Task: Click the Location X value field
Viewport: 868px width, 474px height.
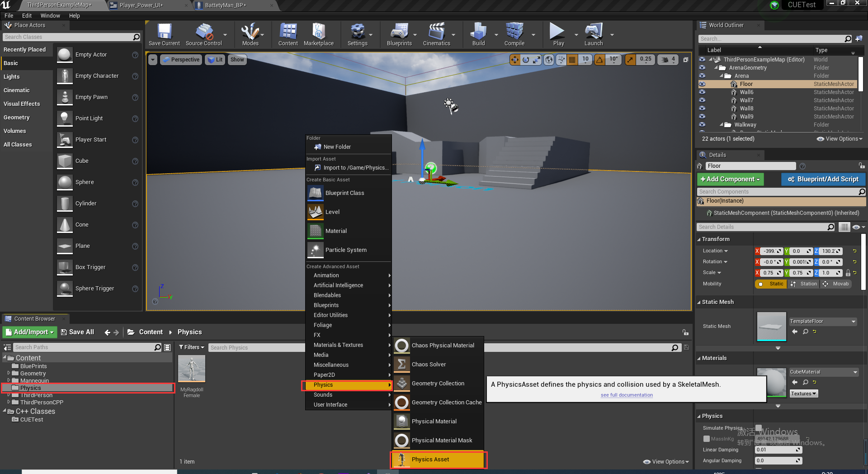Action: (x=771, y=251)
